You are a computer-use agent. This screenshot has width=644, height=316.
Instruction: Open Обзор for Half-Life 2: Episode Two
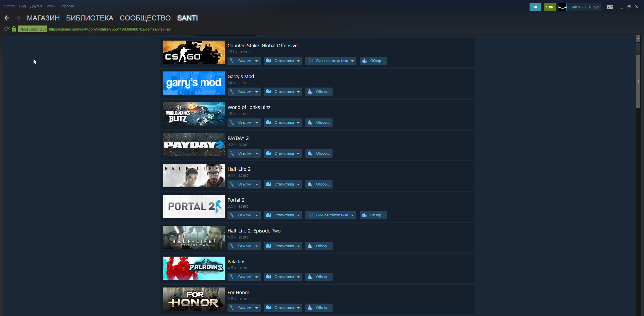pyautogui.click(x=319, y=246)
